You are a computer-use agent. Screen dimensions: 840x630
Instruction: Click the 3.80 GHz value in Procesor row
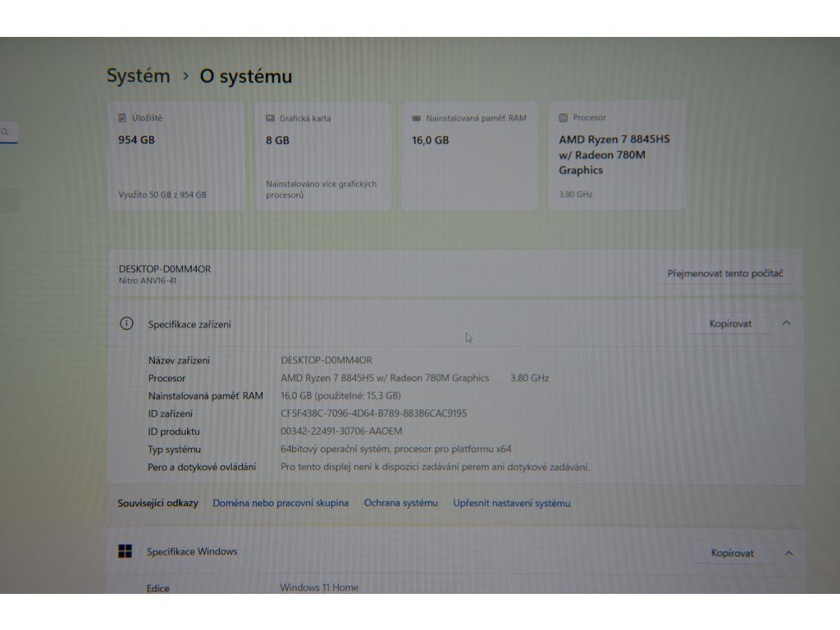529,377
